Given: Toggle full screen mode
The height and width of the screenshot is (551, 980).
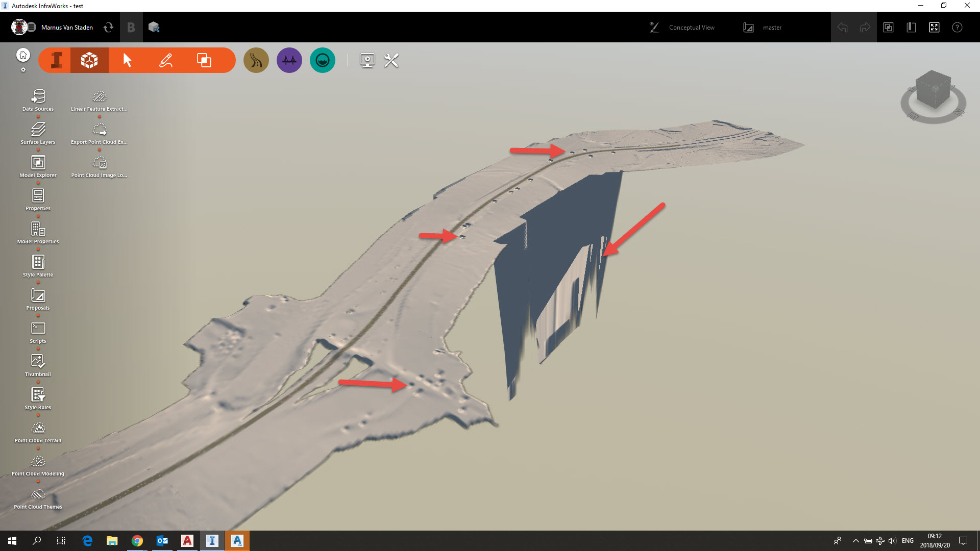Looking at the screenshot, I should [x=934, y=27].
